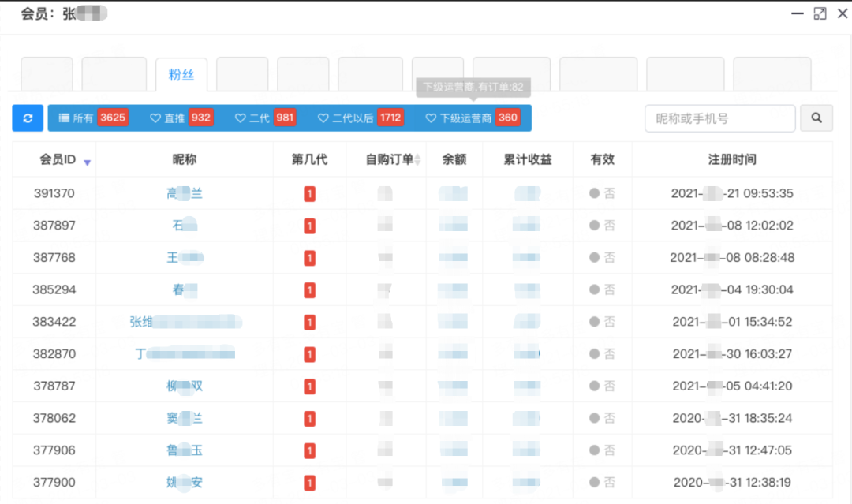Screen dimensions: 852x504
Task: Click the heart icon beside 直推
Action: (x=155, y=118)
